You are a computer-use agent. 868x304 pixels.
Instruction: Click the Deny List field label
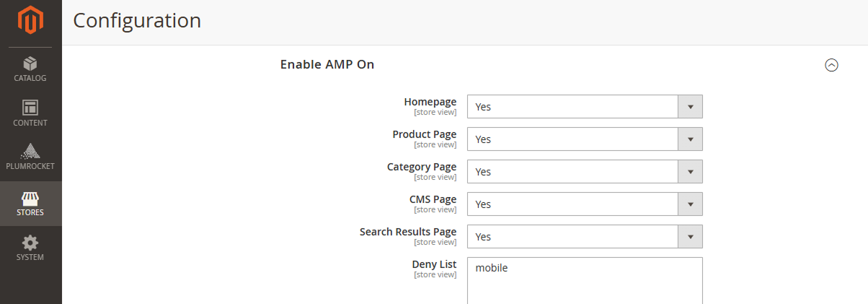[434, 264]
